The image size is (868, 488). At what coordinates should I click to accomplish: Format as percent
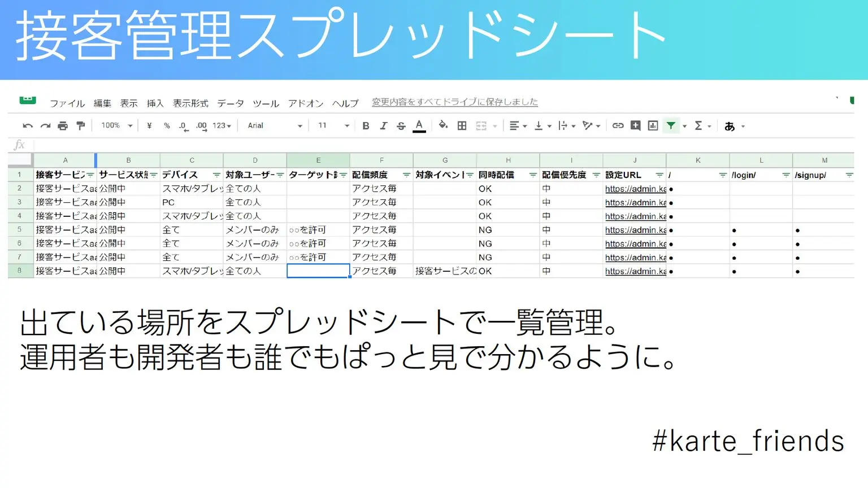[167, 125]
